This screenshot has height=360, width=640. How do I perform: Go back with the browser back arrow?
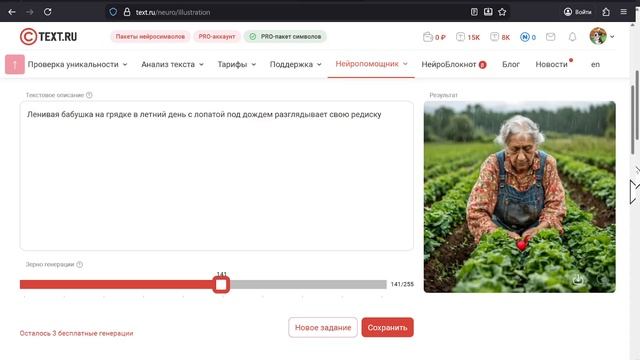12,12
